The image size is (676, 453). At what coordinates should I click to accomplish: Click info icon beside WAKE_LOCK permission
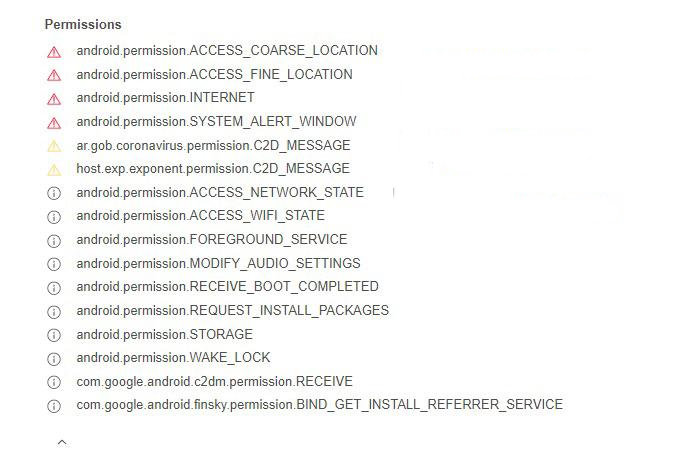(x=54, y=359)
